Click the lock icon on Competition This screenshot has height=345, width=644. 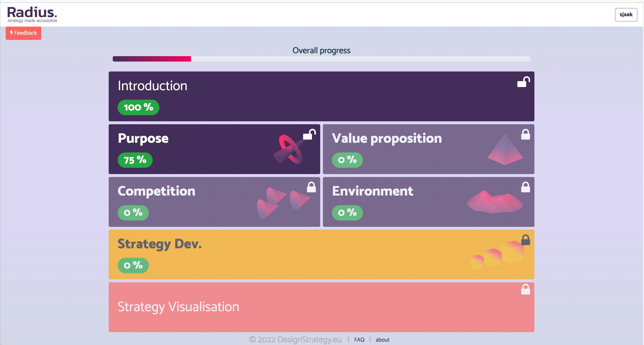(311, 187)
